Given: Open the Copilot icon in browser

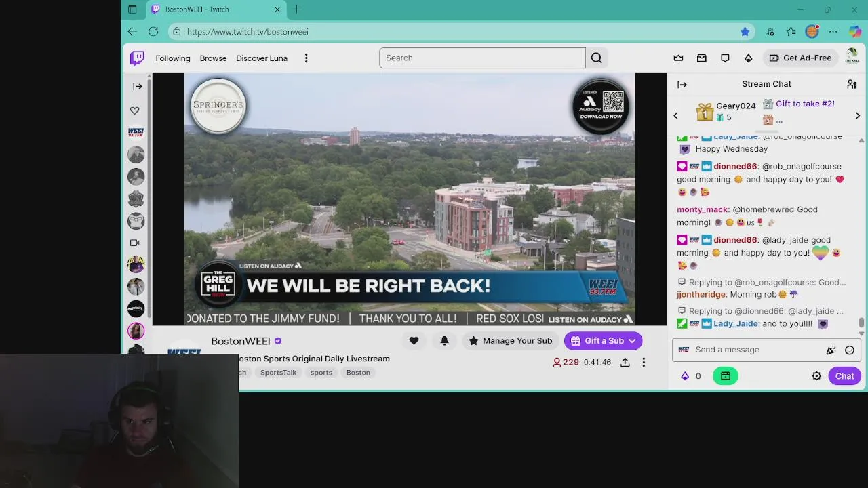Looking at the screenshot, I should 854,31.
